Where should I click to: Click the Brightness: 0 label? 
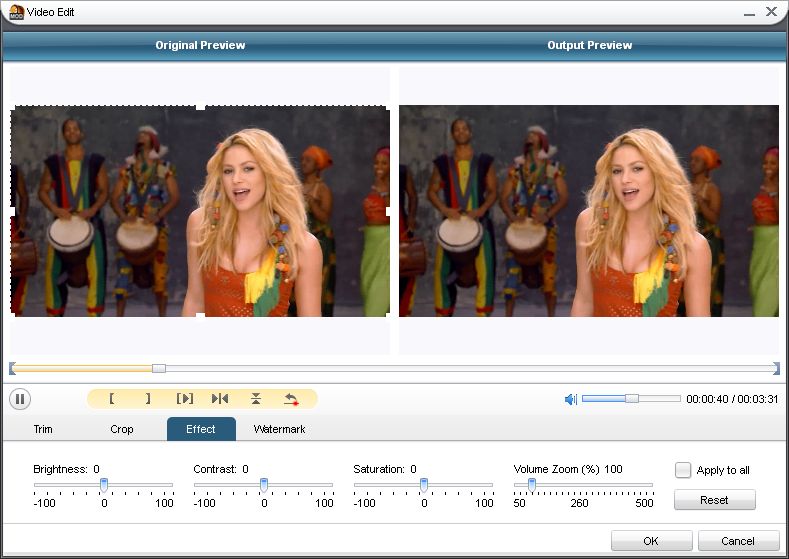[x=66, y=469]
